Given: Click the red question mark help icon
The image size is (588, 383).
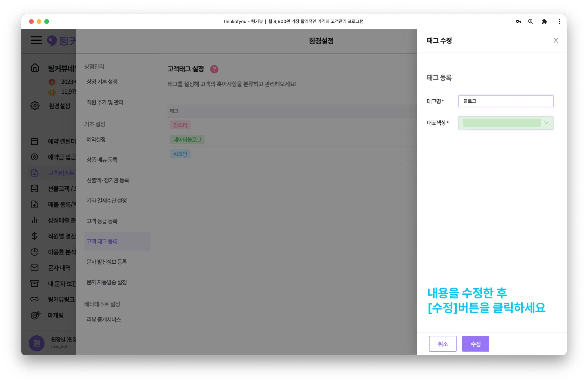Looking at the screenshot, I should [x=214, y=69].
